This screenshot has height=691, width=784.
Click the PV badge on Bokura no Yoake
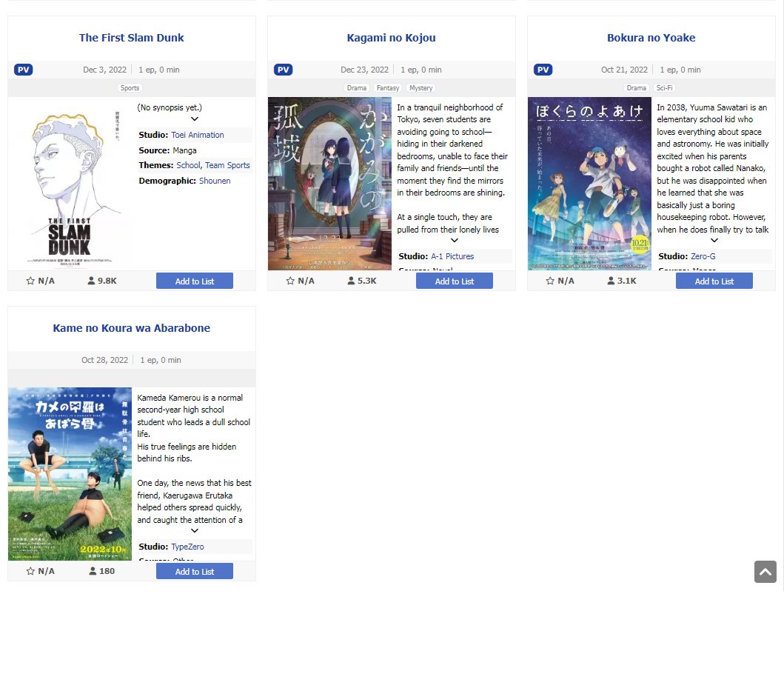click(x=543, y=70)
